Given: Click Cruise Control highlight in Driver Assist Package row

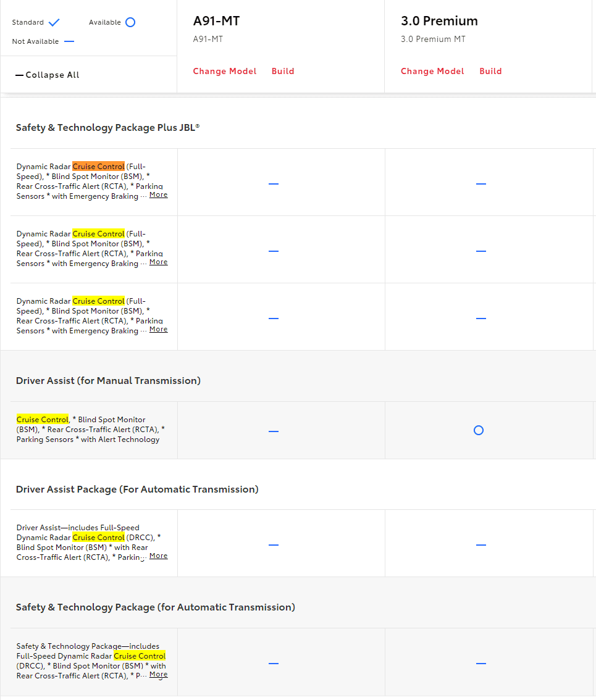Looking at the screenshot, I should coord(98,538).
